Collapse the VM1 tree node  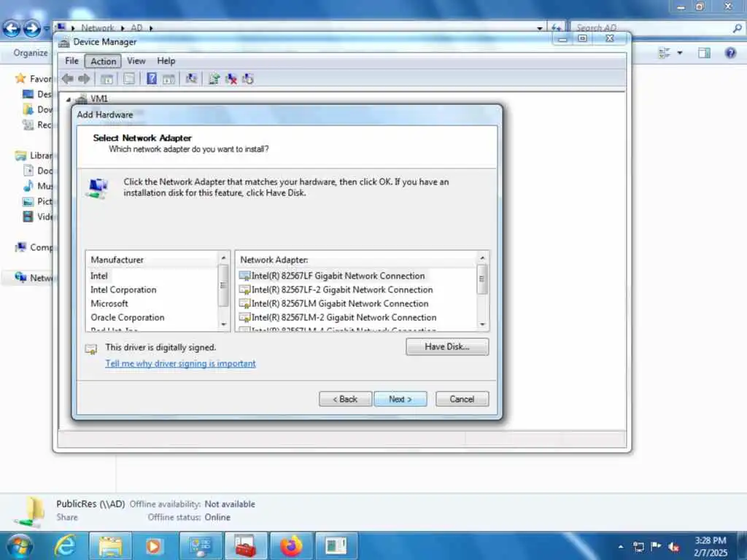point(68,99)
